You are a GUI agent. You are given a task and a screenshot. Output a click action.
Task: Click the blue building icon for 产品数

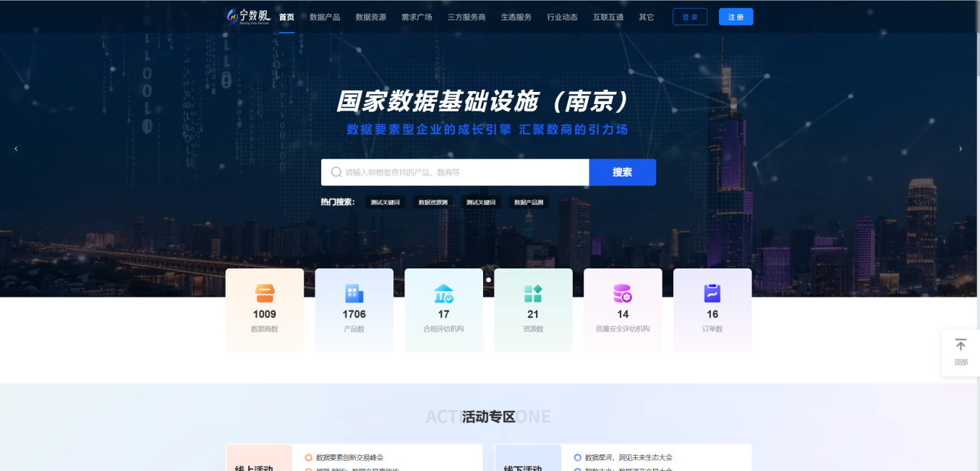pyautogui.click(x=354, y=293)
